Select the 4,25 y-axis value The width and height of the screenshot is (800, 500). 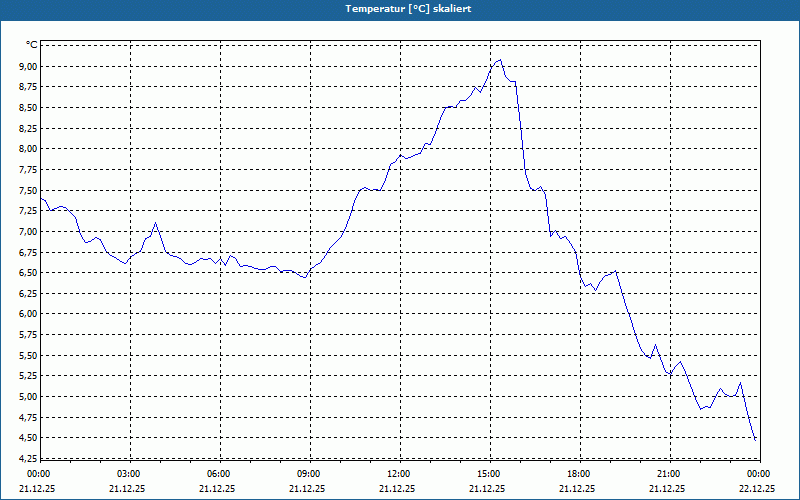click(x=29, y=458)
